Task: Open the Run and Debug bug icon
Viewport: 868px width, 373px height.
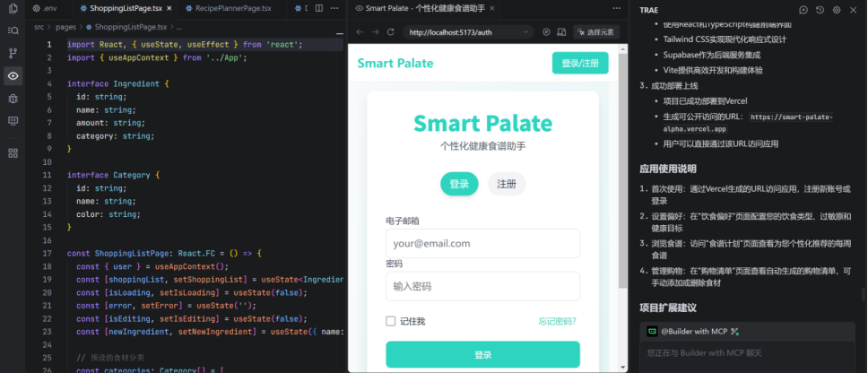Action: tap(13, 99)
